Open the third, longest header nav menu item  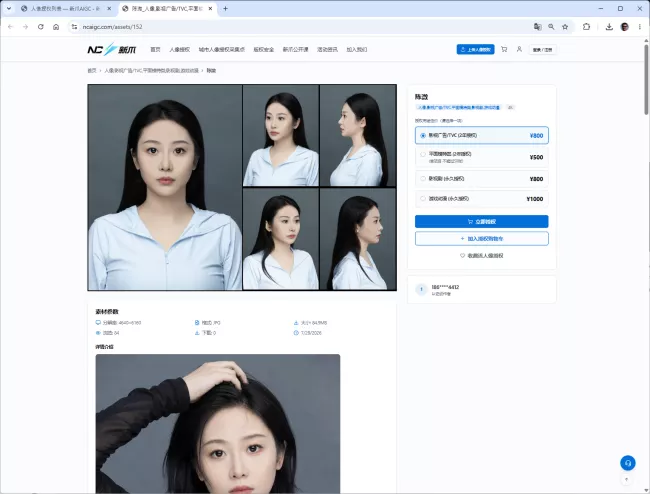pos(221,49)
